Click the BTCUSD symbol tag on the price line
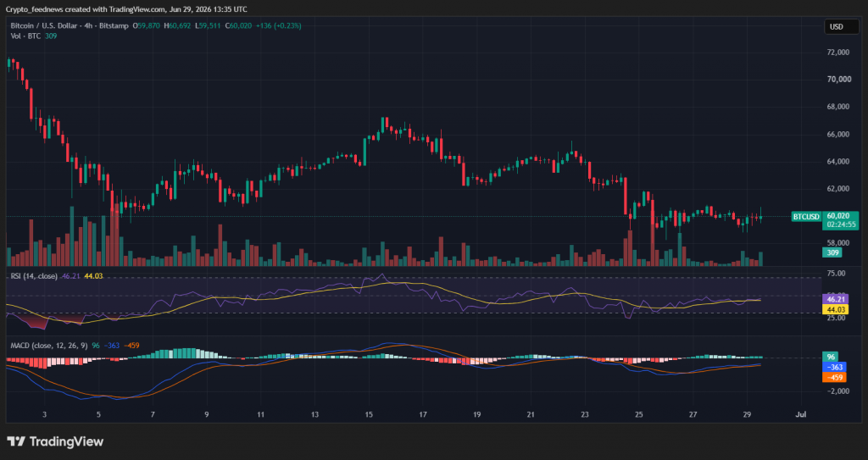The width and height of the screenshot is (868, 460). (806, 216)
